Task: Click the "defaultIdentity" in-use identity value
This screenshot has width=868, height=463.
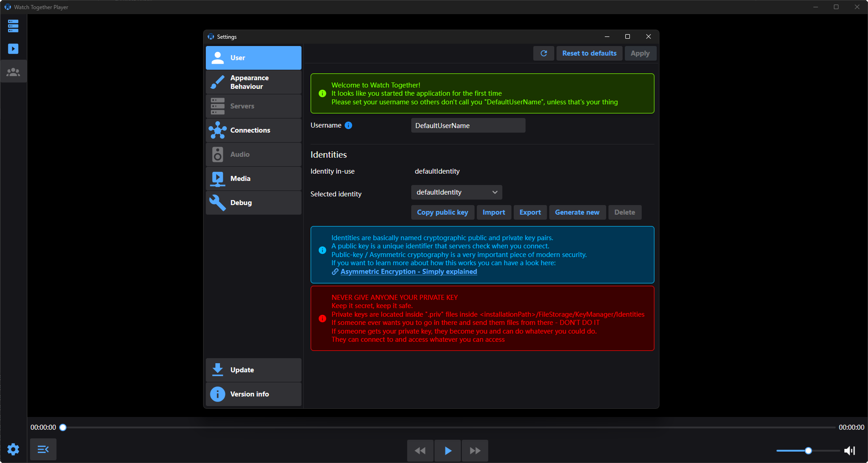Action: (437, 171)
